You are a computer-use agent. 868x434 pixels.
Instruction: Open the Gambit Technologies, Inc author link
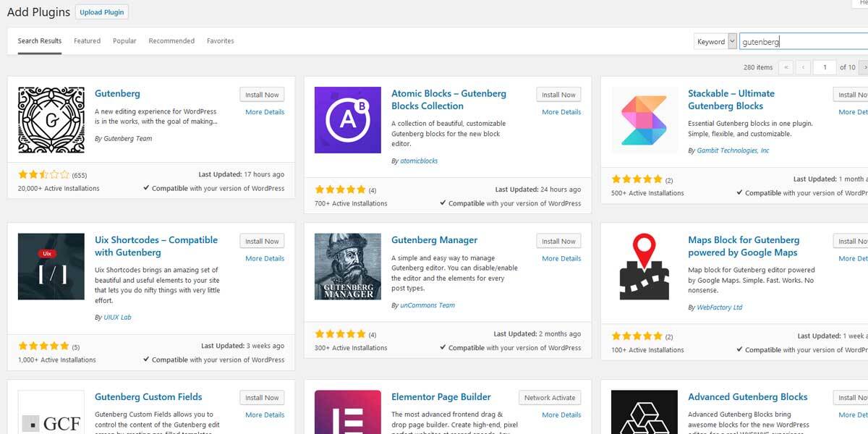(733, 150)
